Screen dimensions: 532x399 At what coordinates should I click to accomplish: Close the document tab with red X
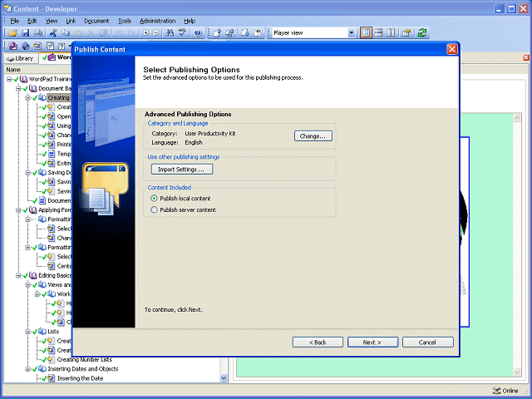click(x=526, y=57)
